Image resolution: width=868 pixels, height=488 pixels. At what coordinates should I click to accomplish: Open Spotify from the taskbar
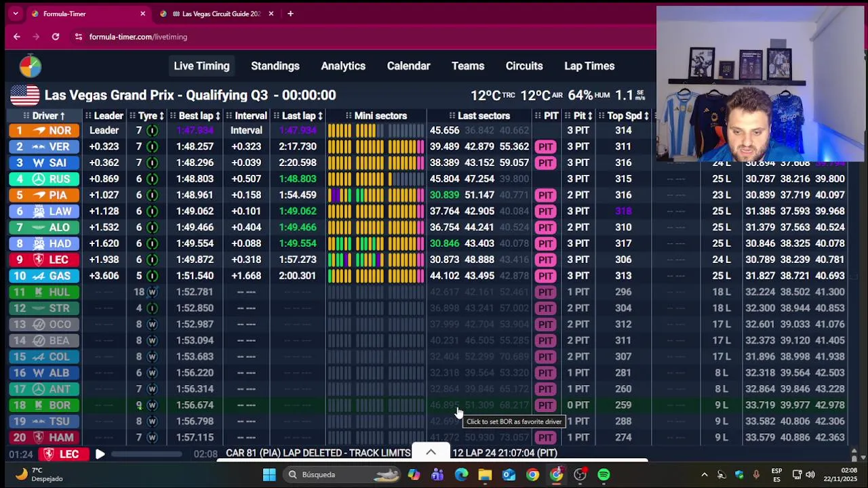[x=604, y=474]
